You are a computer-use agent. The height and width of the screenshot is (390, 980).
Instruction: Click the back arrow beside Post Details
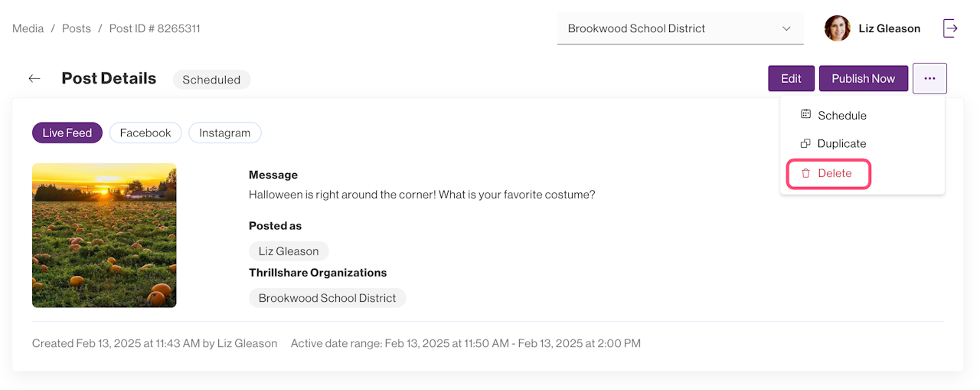34,79
